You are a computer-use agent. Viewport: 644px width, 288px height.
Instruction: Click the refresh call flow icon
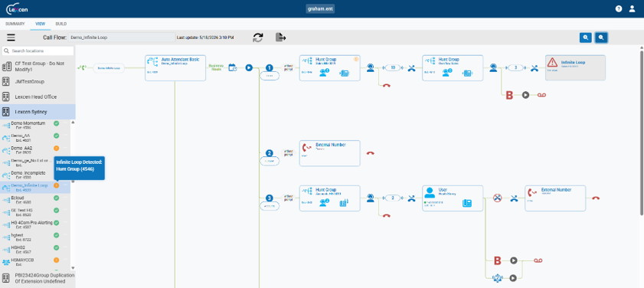tap(258, 38)
